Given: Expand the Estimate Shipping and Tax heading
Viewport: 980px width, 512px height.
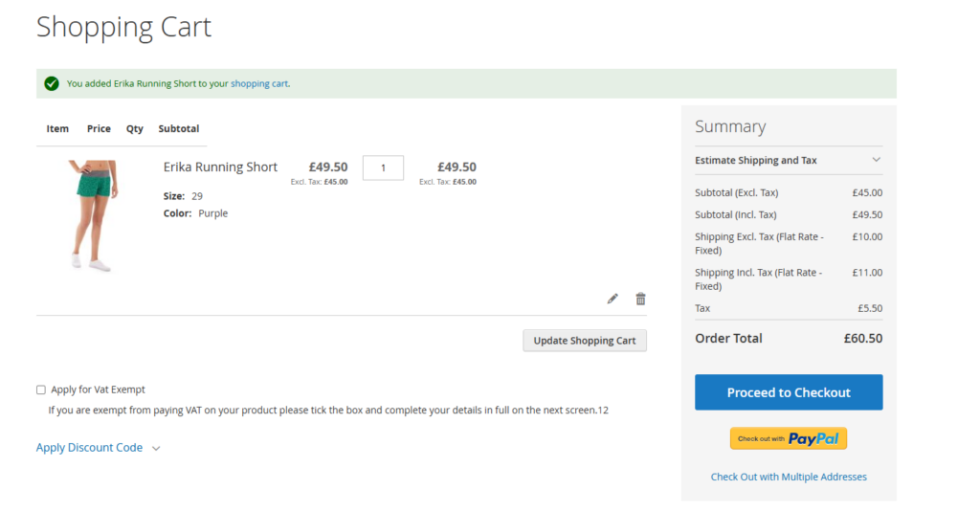Looking at the screenshot, I should click(x=756, y=160).
